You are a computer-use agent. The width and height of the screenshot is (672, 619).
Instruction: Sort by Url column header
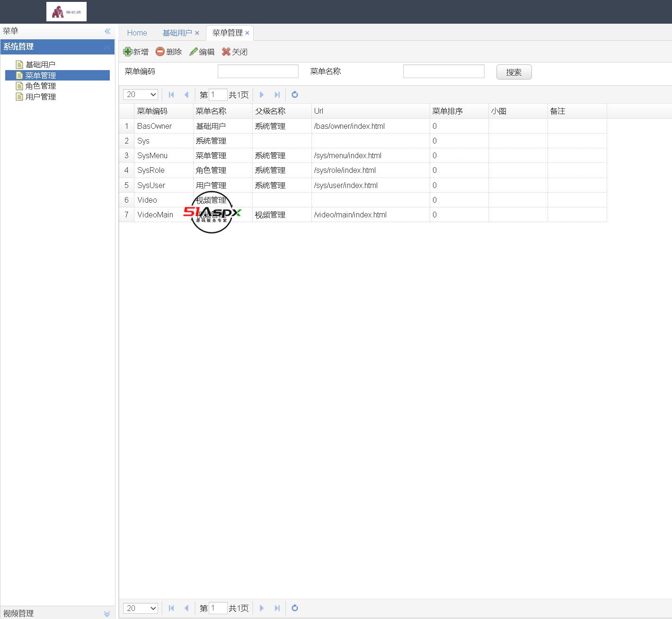pyautogui.click(x=371, y=111)
